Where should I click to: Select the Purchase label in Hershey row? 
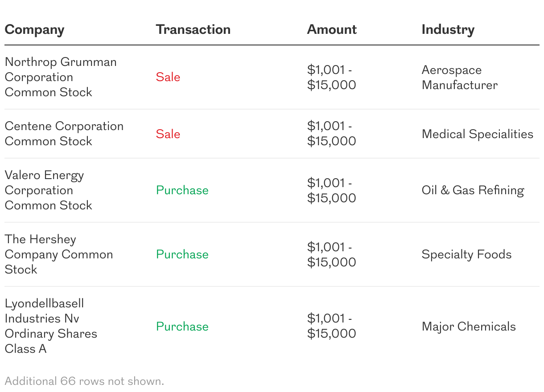[x=182, y=254]
